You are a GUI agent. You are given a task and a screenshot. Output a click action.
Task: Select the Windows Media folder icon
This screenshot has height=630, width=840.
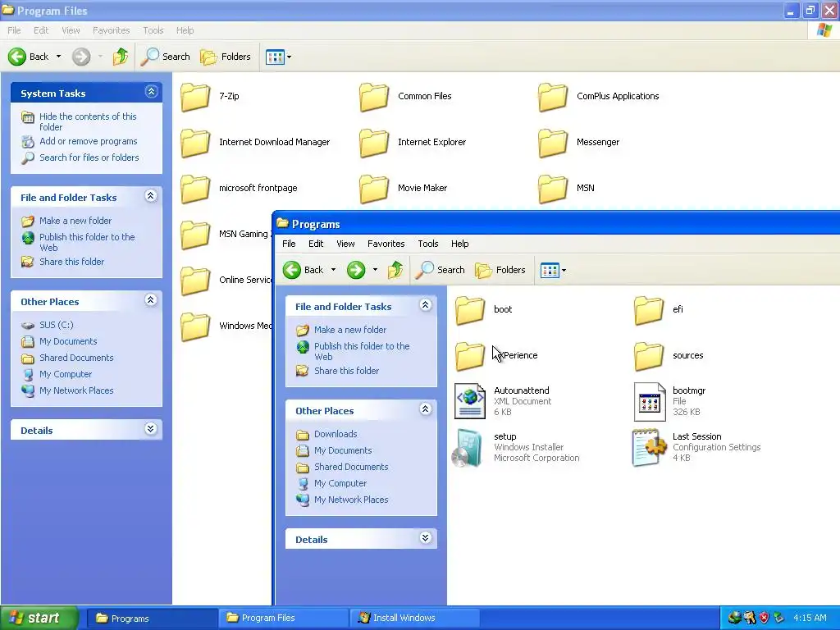coord(195,326)
